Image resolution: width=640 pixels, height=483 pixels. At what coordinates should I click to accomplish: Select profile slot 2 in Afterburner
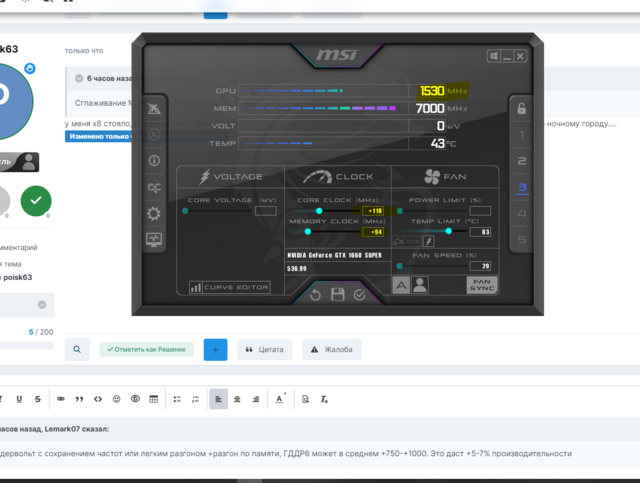pyautogui.click(x=520, y=161)
